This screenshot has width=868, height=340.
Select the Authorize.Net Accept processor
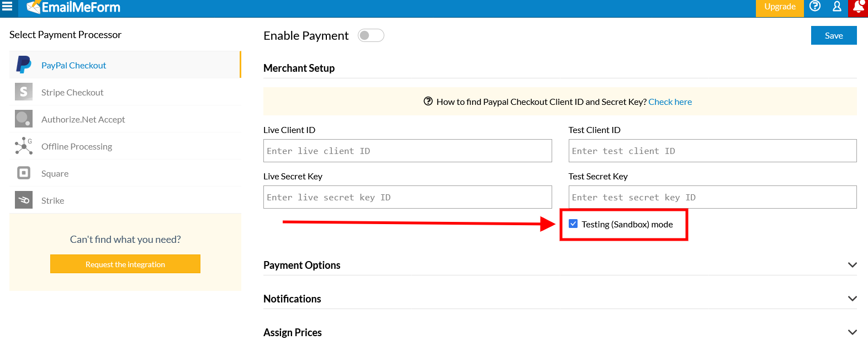coord(125,119)
